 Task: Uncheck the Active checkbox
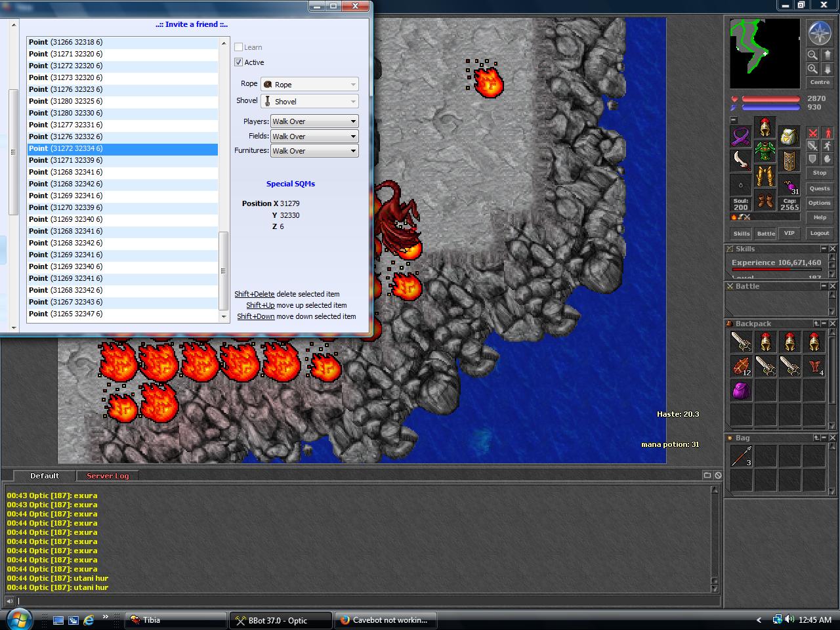239,62
